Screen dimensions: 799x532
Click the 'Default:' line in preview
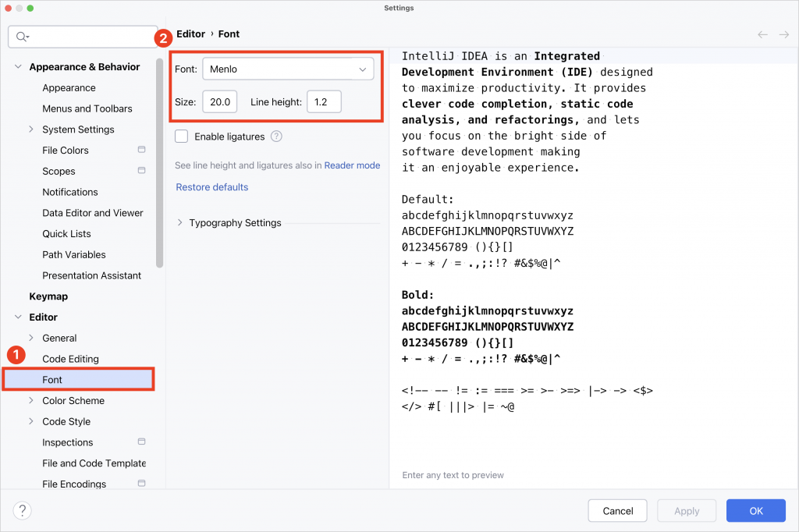[428, 199]
